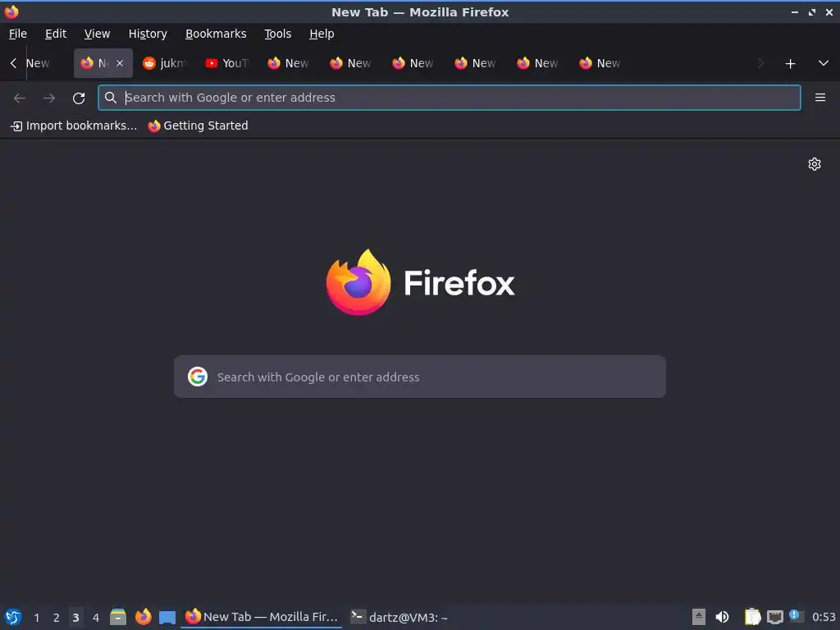840x630 pixels.
Task: Activate New Tab — Mozilla Firefox taskbar button
Action: pyautogui.click(x=262, y=617)
